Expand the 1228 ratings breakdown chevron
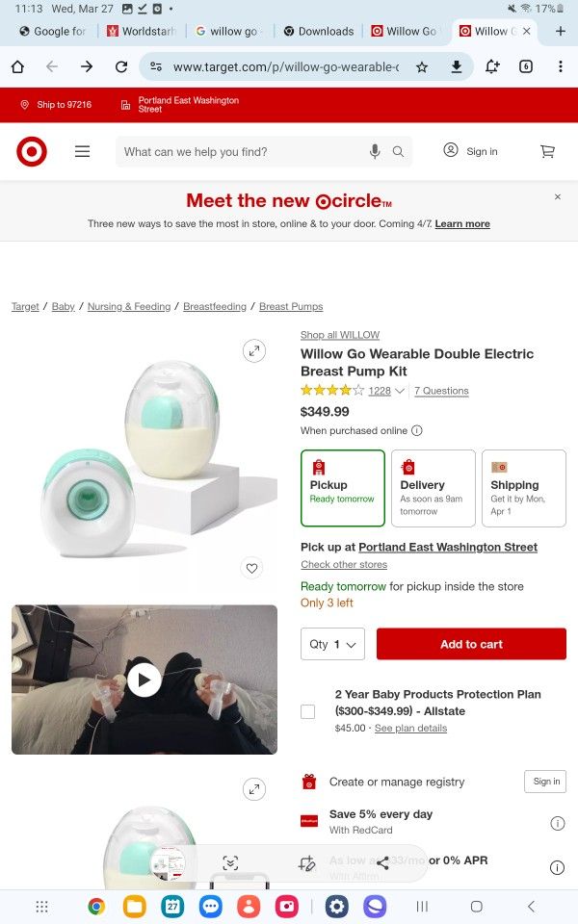The image size is (578, 924). tap(400, 391)
